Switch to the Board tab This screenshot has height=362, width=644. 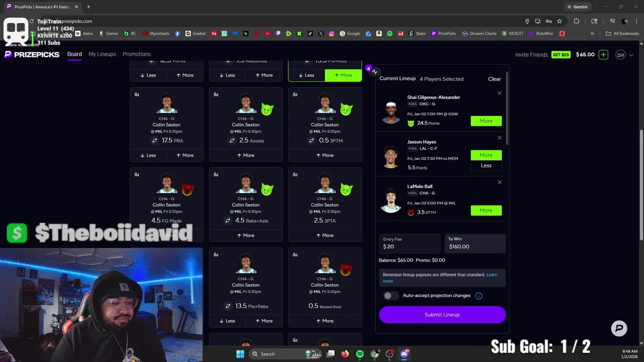point(74,54)
